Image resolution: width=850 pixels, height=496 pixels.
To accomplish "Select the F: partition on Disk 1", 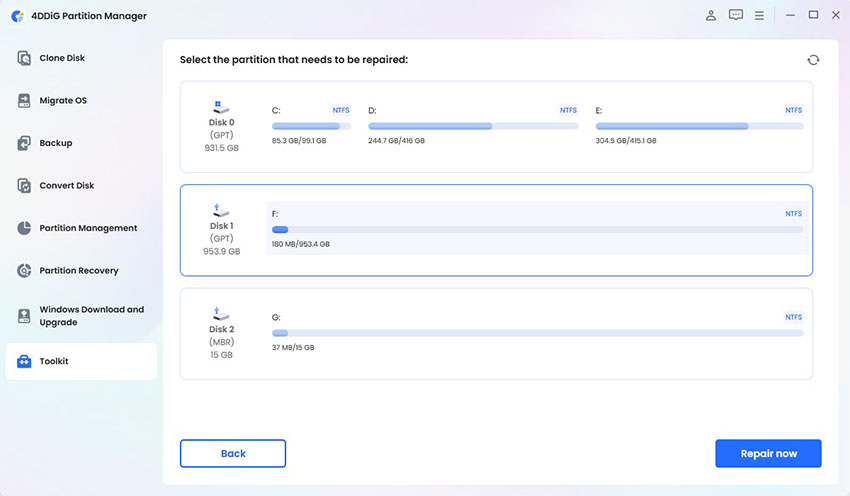I will 537,228.
